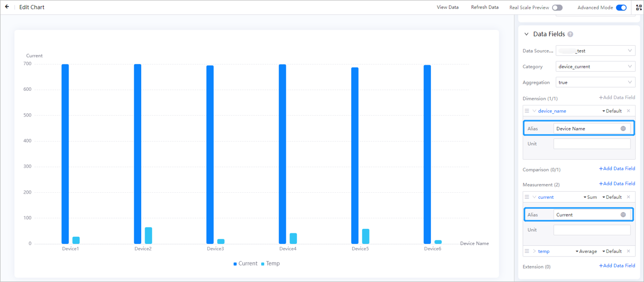Toggle Current series in chart legend
Screen dimensions: 644x282
click(245, 264)
